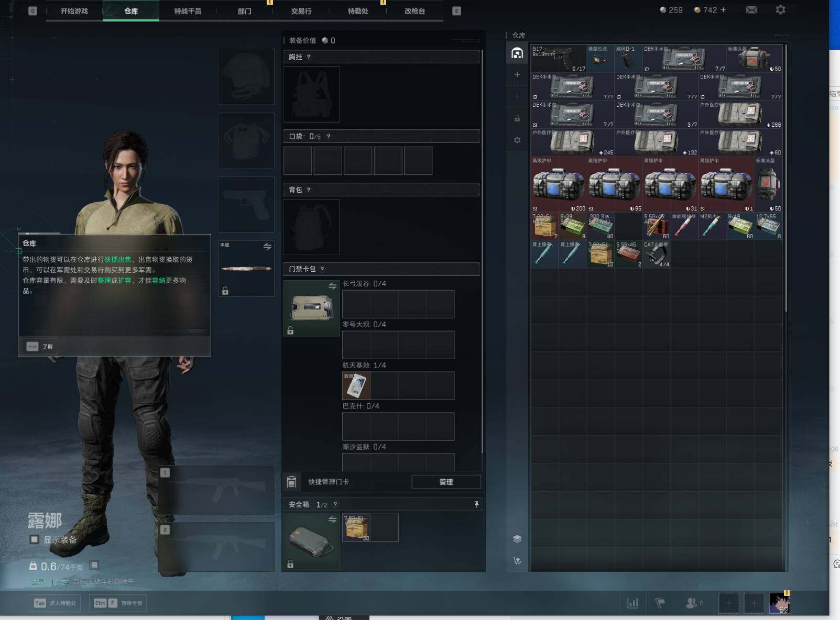
Task: Click the empty helmet equipment slot
Action: click(x=246, y=76)
